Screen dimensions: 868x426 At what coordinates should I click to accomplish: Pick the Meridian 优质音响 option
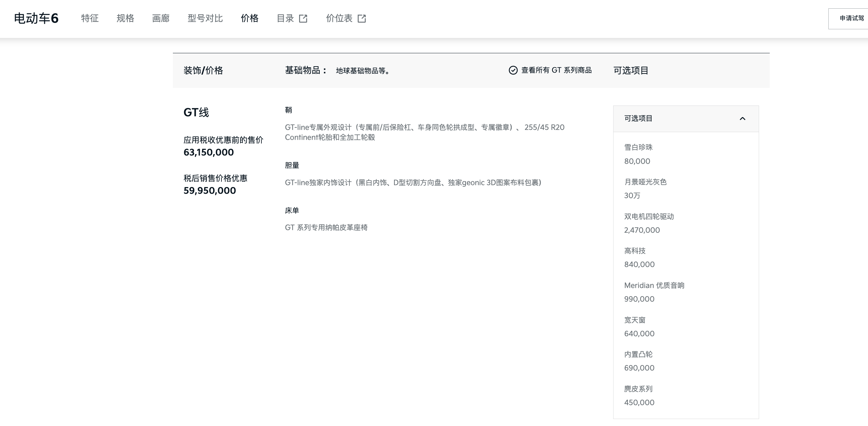tap(654, 286)
